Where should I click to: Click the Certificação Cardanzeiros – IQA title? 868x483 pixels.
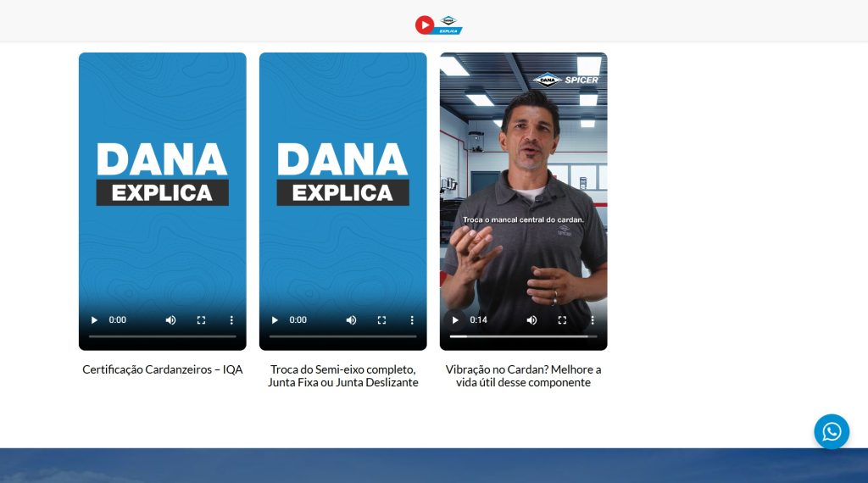[x=163, y=369]
